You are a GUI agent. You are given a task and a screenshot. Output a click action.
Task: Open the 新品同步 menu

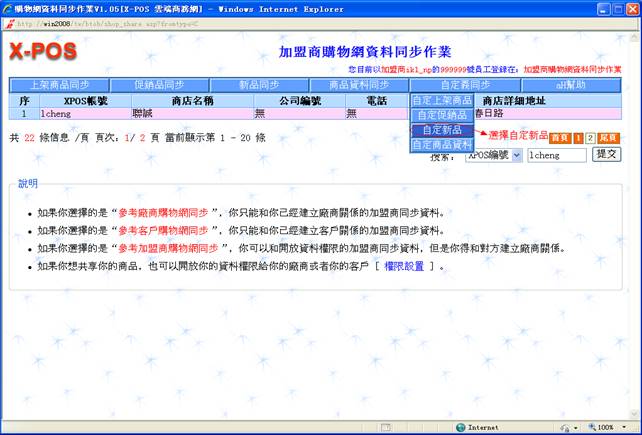[x=260, y=85]
